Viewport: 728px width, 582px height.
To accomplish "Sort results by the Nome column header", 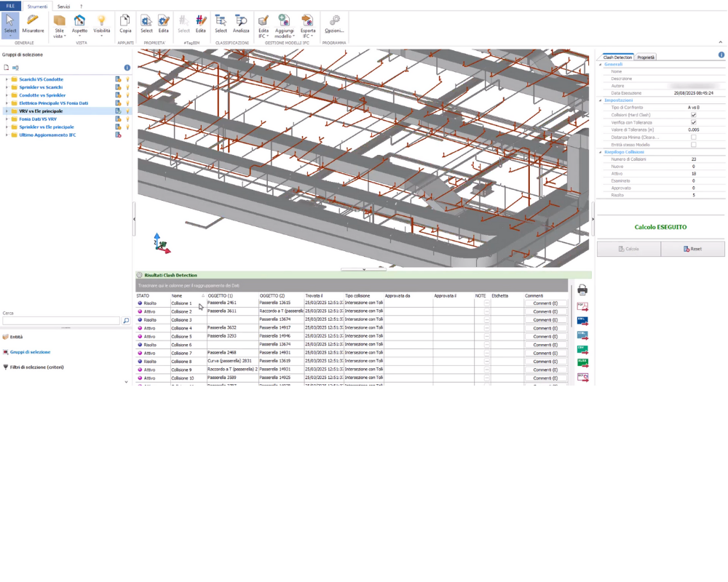I will coord(188,295).
